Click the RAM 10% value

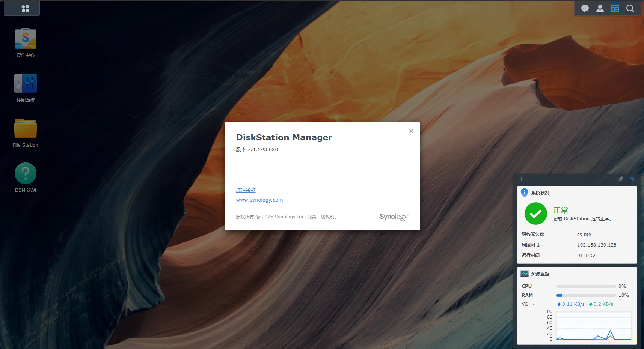624,295
